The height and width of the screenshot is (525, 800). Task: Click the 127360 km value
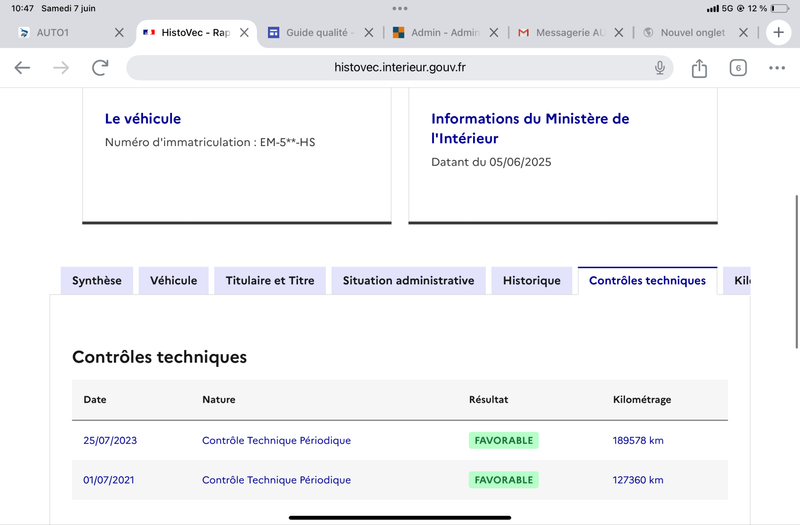tap(638, 480)
